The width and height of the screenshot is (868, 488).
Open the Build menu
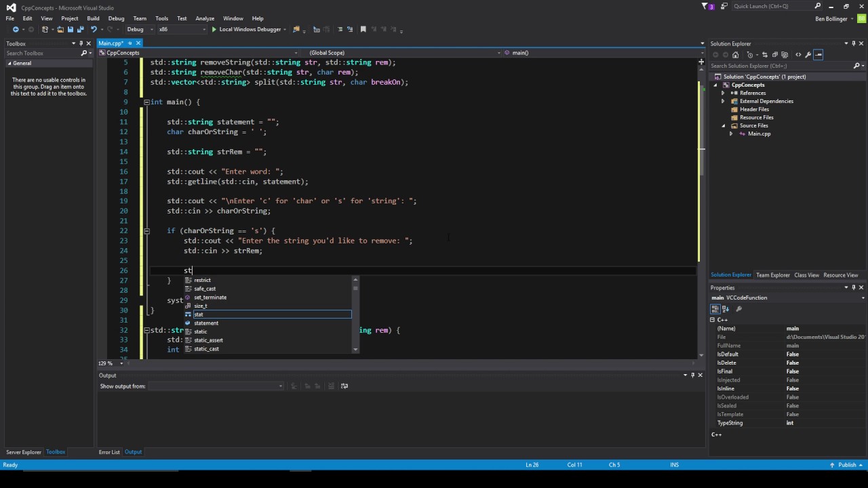(93, 18)
